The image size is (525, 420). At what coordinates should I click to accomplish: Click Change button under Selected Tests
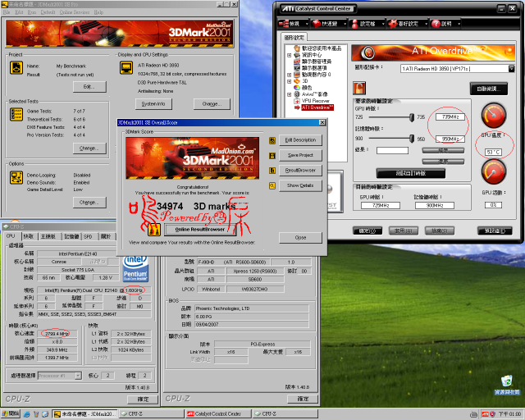coord(89,148)
